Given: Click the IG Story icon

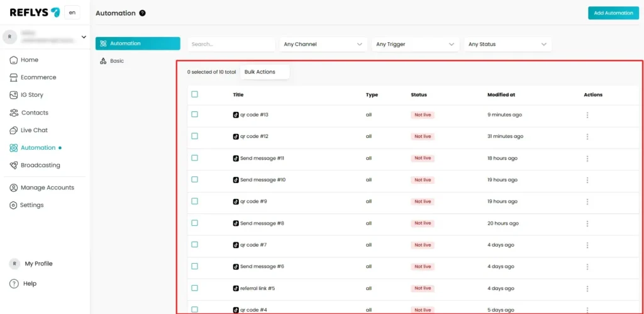Looking at the screenshot, I should point(14,95).
